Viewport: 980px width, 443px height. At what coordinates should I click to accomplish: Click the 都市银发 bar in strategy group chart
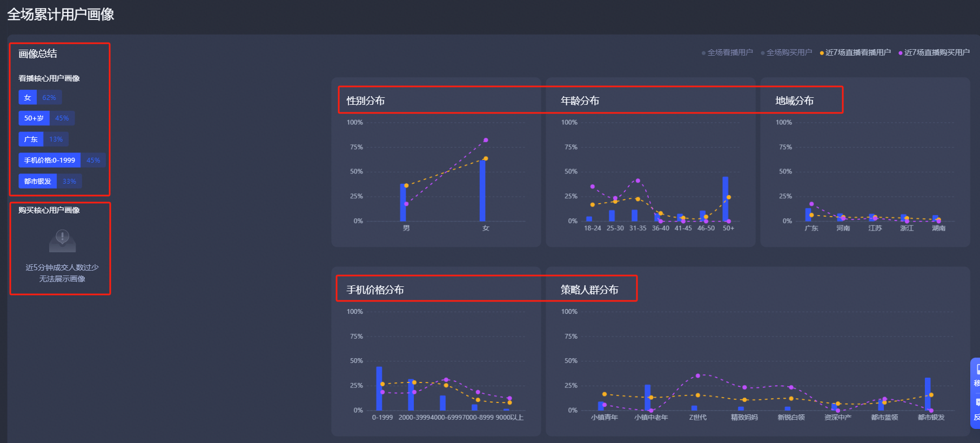pos(928,394)
